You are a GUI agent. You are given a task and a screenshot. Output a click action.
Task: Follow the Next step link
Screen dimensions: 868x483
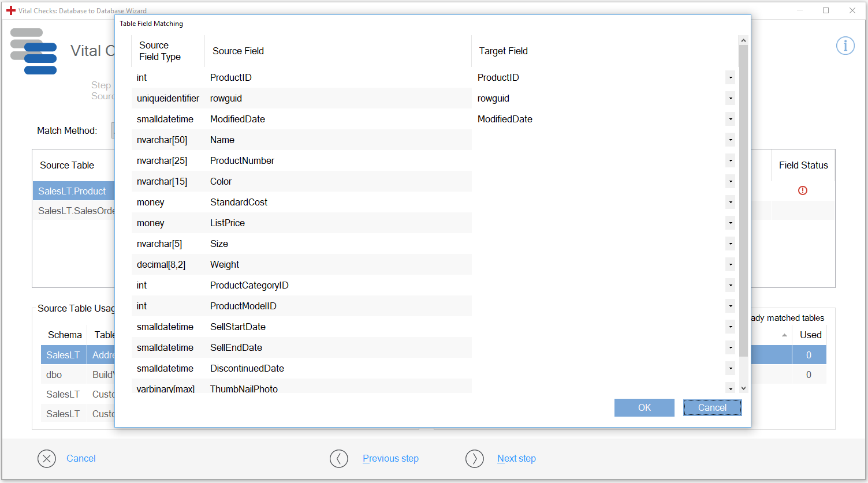[x=516, y=459]
